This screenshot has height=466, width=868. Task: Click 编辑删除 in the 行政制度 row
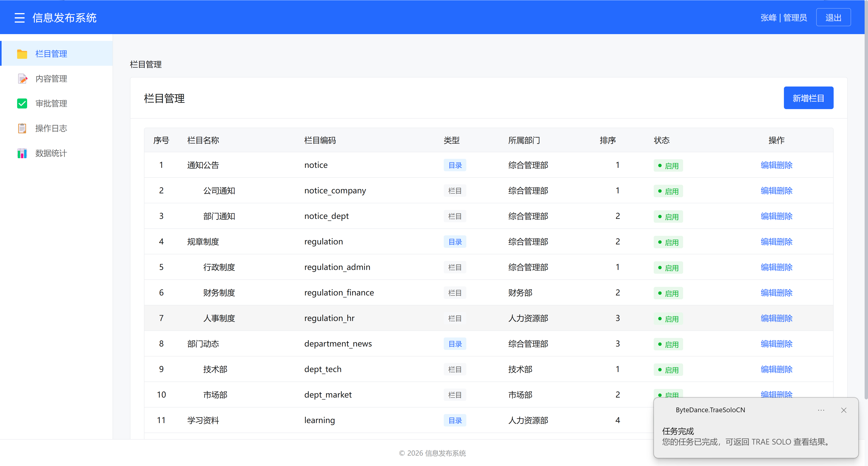(776, 267)
